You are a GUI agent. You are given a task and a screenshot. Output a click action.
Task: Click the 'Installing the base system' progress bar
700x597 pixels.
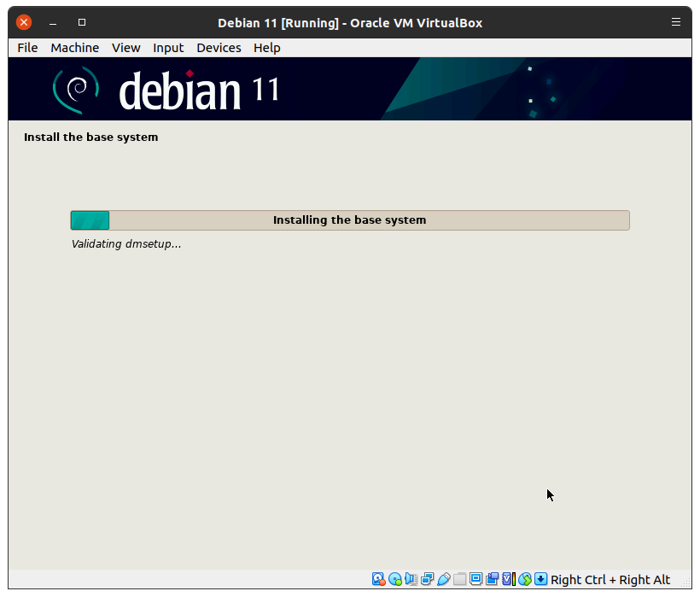tap(349, 220)
